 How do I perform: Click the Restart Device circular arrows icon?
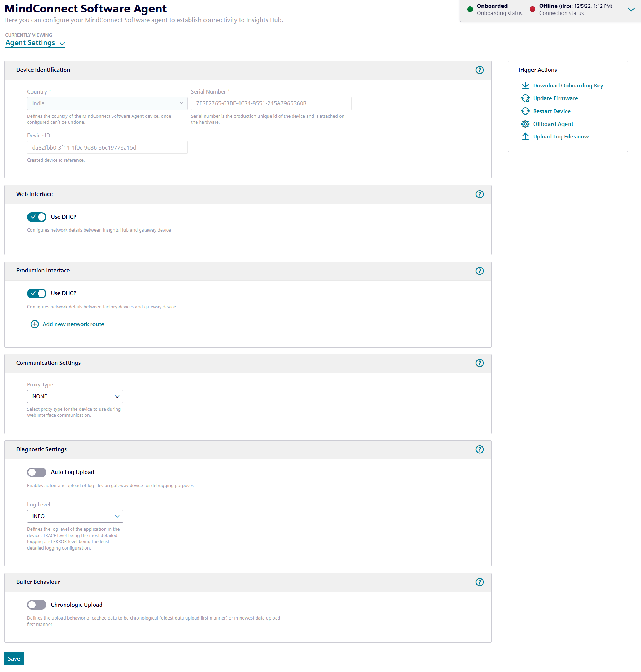pyautogui.click(x=525, y=111)
